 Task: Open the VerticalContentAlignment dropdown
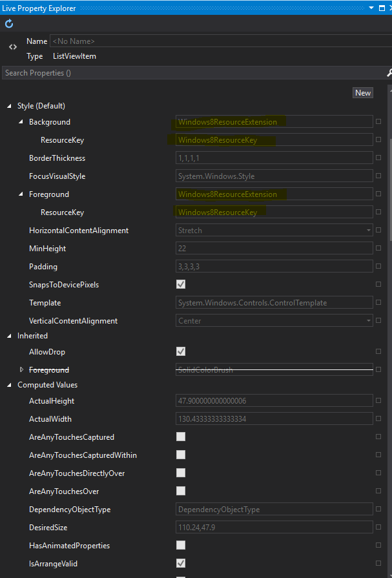click(369, 320)
